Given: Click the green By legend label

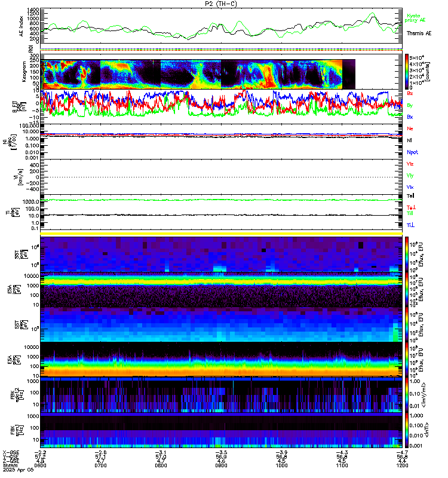Looking at the screenshot, I should click(x=410, y=105).
